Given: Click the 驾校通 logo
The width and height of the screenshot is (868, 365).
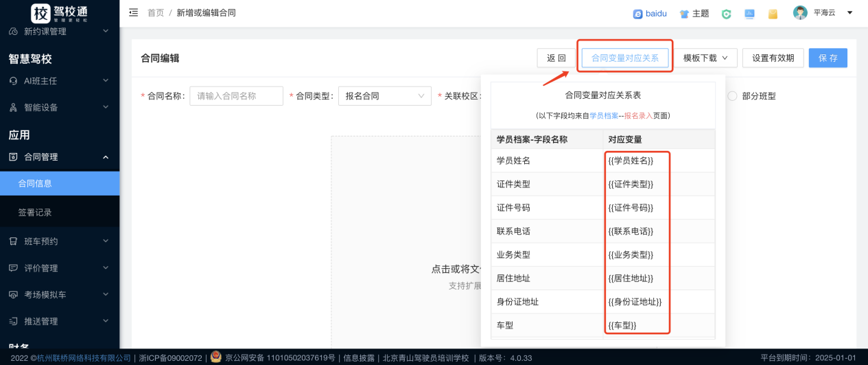Looking at the screenshot, I should 60,13.
